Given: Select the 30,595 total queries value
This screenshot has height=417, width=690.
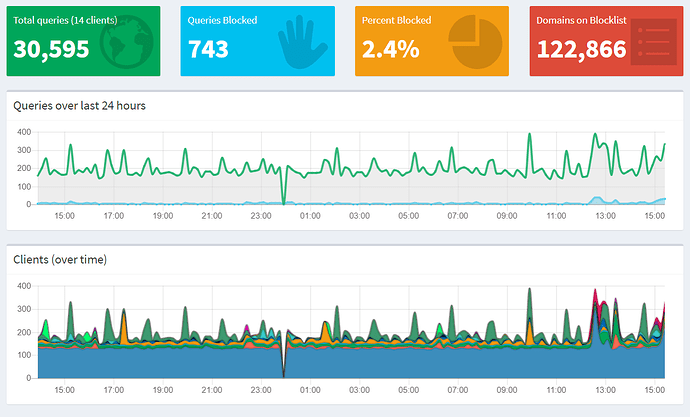Looking at the screenshot, I should click(x=52, y=49).
